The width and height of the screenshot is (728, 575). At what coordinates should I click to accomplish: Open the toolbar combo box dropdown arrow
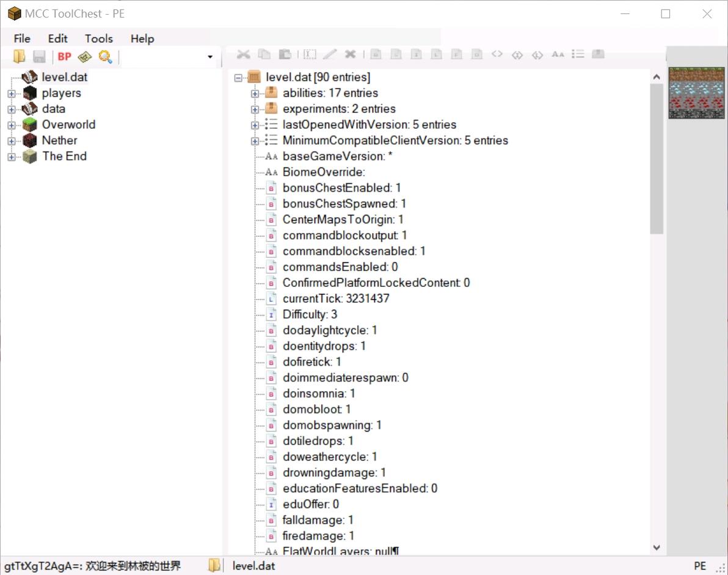tap(210, 57)
